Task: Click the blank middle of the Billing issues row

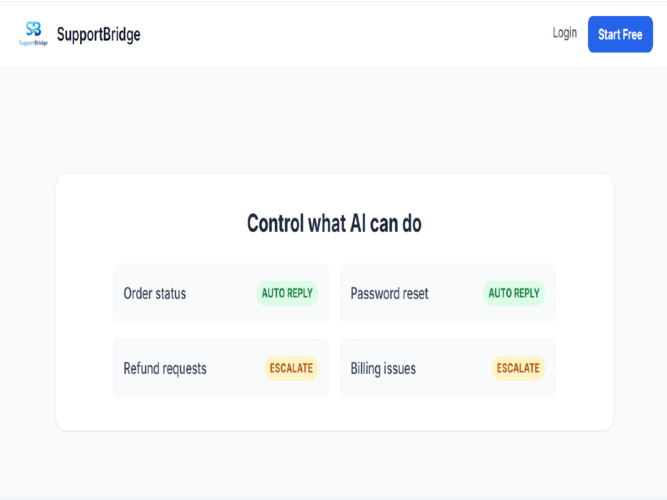Action: (x=454, y=368)
